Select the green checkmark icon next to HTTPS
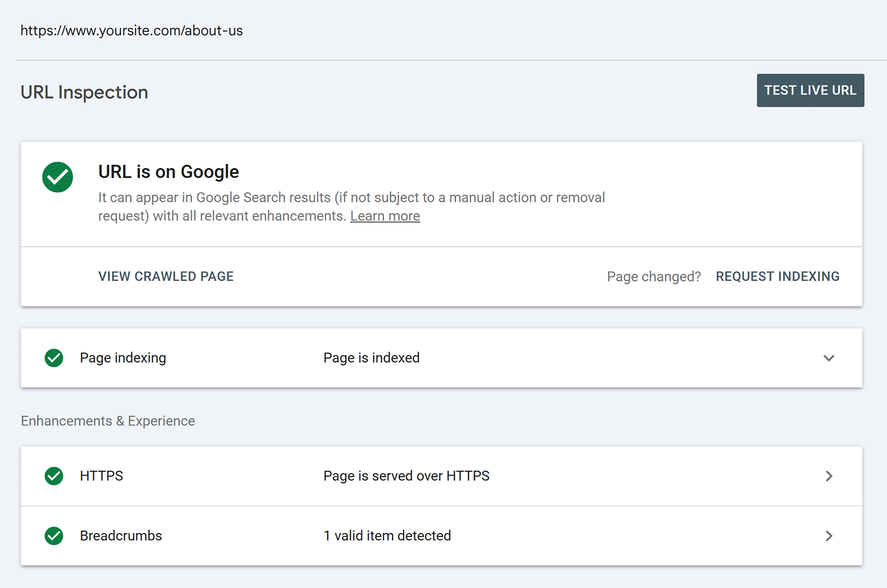 [54, 475]
